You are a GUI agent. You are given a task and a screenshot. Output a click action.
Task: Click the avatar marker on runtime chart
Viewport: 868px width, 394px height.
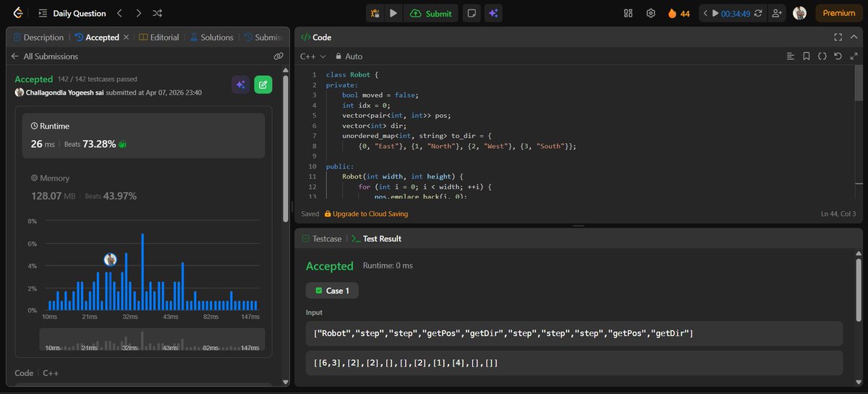pos(111,260)
